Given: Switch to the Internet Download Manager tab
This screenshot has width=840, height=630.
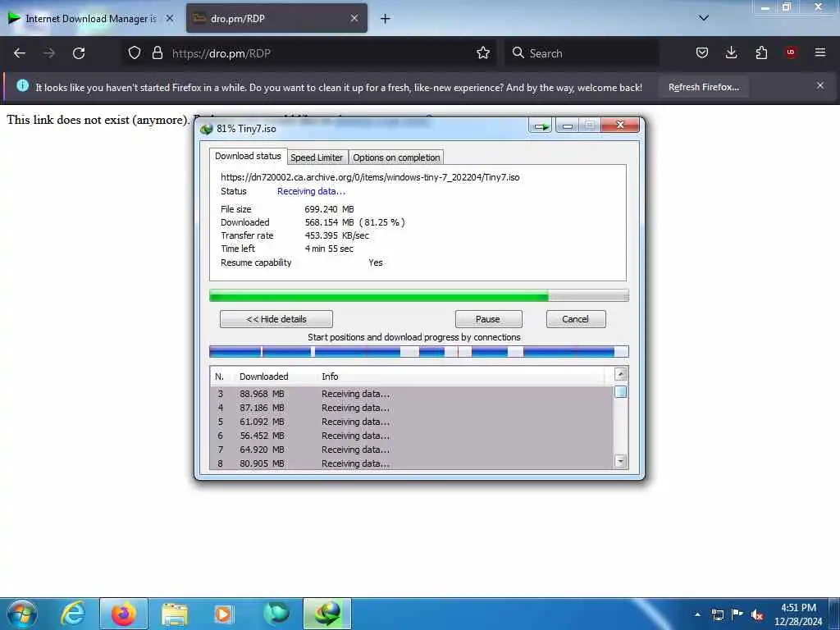Looking at the screenshot, I should pos(90,18).
